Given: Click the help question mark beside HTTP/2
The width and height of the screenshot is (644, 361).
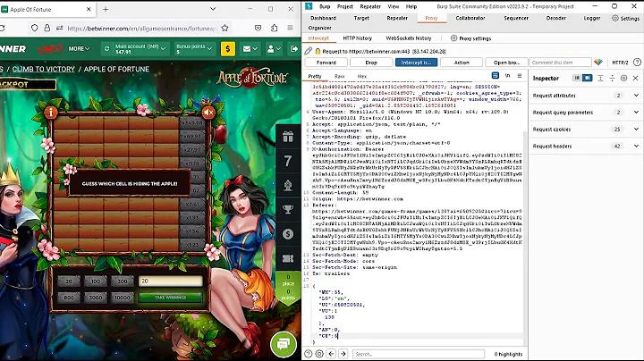Looking at the screenshot, I should tap(637, 63).
